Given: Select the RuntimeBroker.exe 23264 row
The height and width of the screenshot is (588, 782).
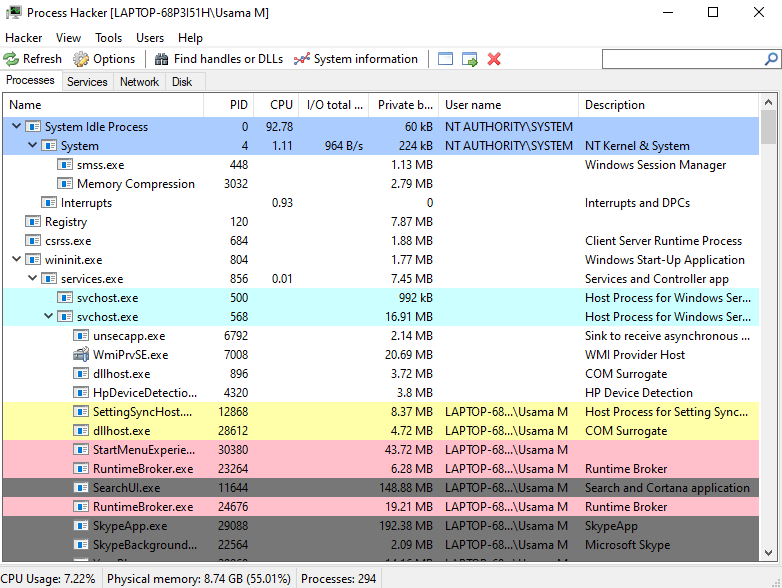Looking at the screenshot, I should point(381,469).
